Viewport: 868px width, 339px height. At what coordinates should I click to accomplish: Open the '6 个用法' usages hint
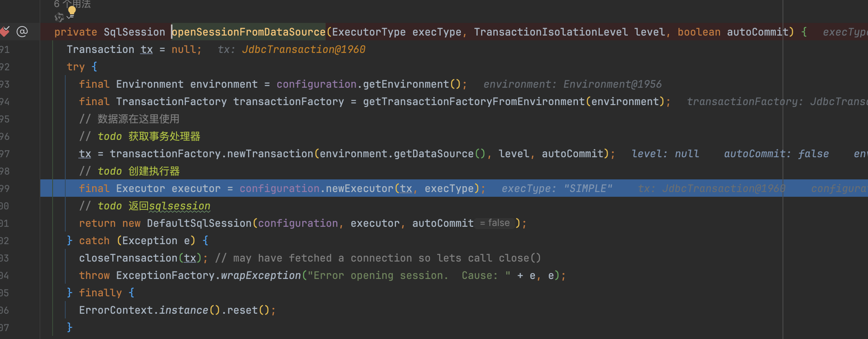click(72, 4)
